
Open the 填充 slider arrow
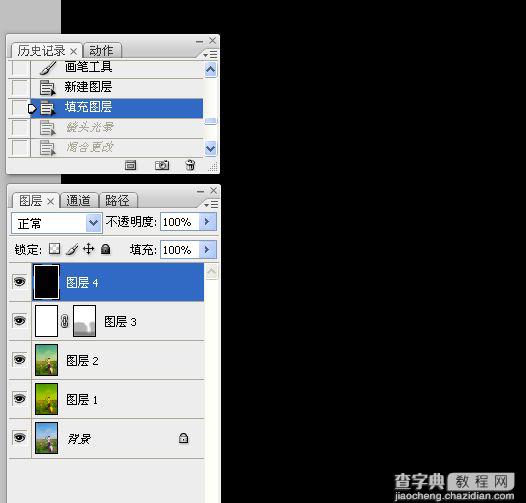coord(208,249)
